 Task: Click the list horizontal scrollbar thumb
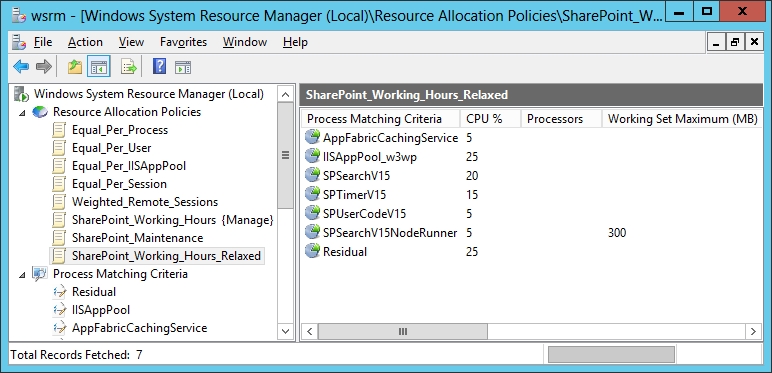(x=402, y=331)
